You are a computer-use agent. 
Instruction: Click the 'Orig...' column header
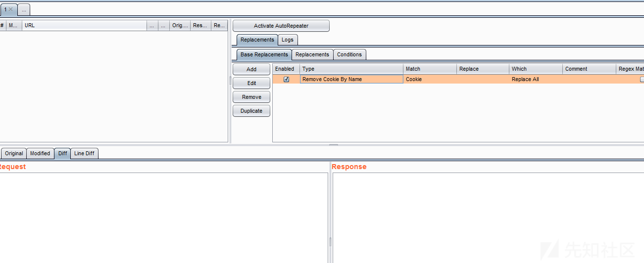coord(180,25)
